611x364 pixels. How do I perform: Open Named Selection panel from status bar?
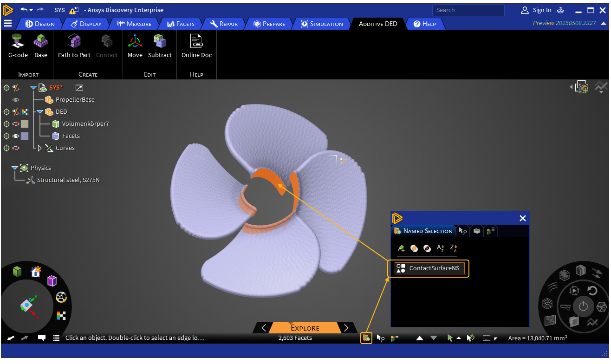tap(366, 338)
